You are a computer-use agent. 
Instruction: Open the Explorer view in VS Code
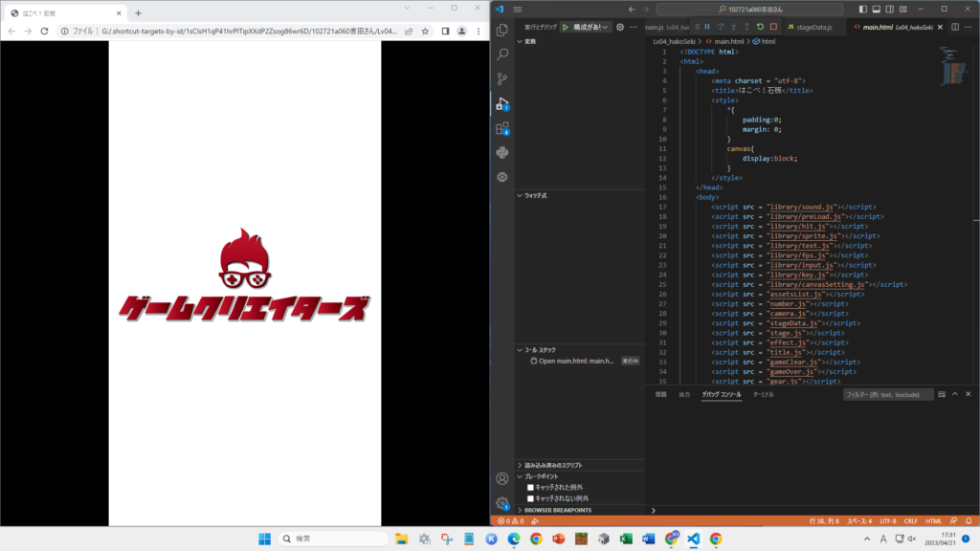click(x=502, y=30)
